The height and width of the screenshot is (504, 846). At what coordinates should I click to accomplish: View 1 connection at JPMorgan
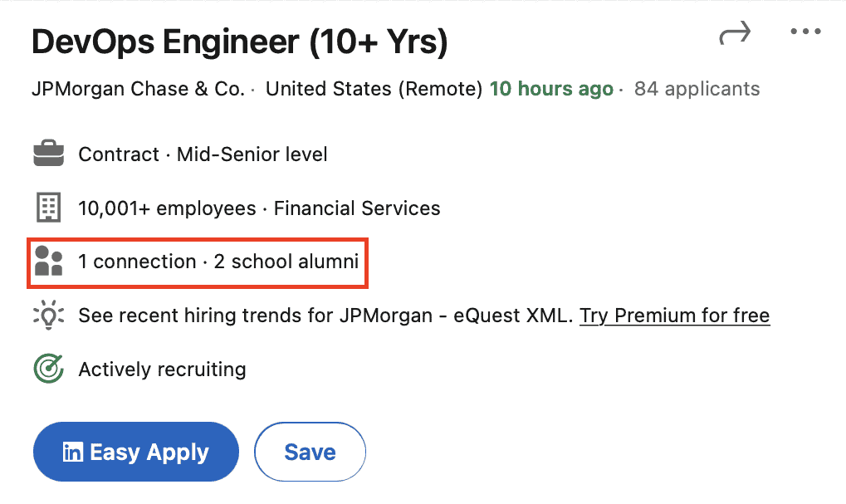(137, 262)
